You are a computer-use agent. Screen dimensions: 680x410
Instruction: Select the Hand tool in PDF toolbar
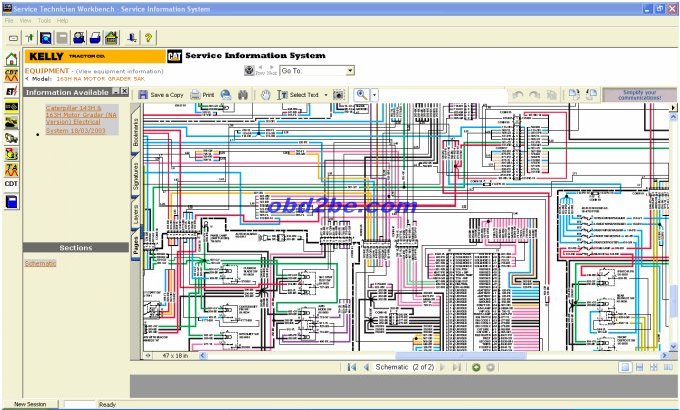pos(265,95)
